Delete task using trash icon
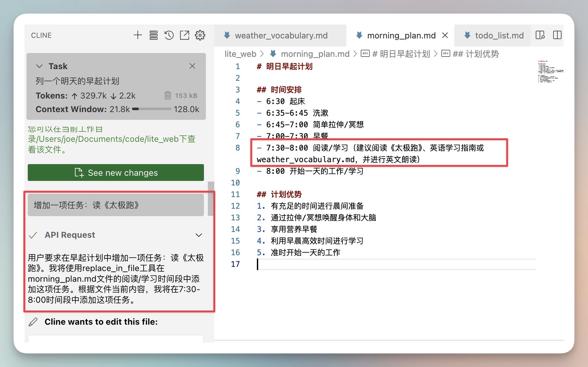The height and width of the screenshot is (367, 588). (167, 95)
